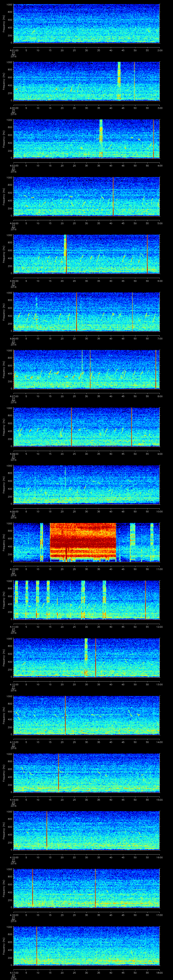Click the red line near 13 s in the 4:15:00 panel
The width and height of the screenshot is (173, 980).
coord(46,831)
